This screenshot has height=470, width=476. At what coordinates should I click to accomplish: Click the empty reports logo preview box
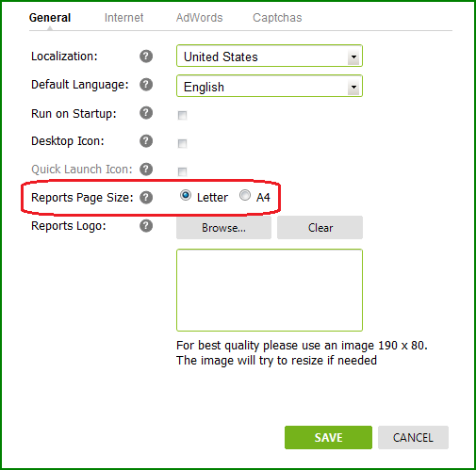pyautogui.click(x=270, y=290)
